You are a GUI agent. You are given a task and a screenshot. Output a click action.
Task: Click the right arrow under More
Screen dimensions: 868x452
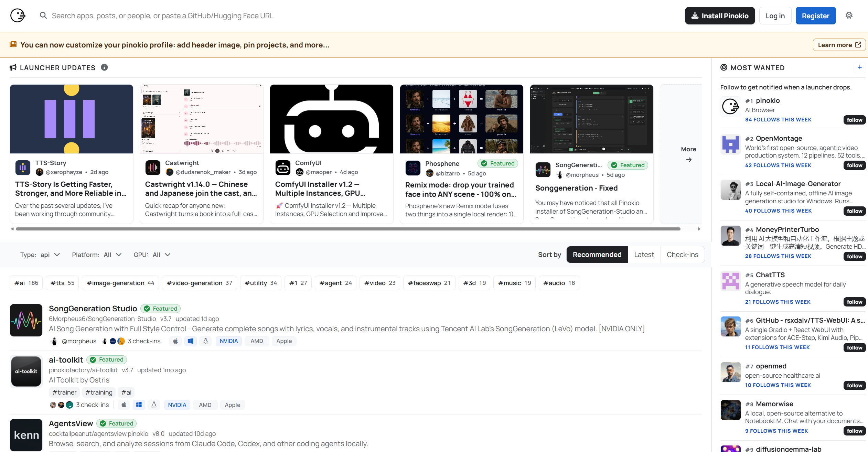[689, 160]
